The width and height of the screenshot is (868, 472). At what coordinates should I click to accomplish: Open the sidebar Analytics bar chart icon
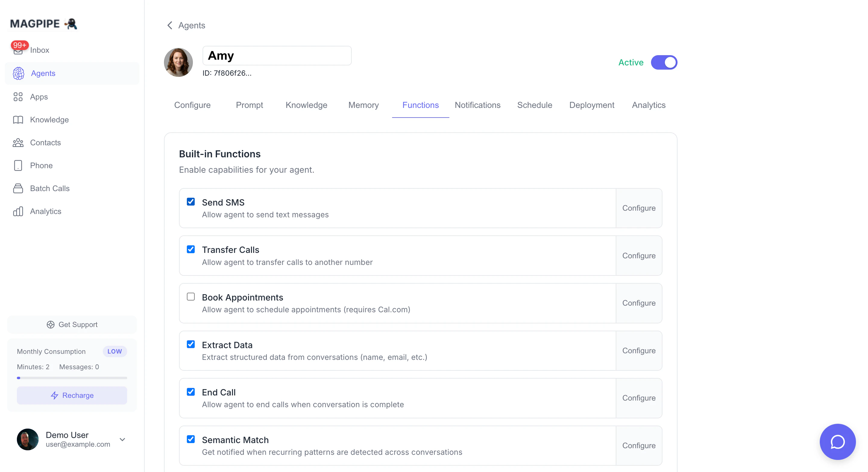click(x=18, y=212)
